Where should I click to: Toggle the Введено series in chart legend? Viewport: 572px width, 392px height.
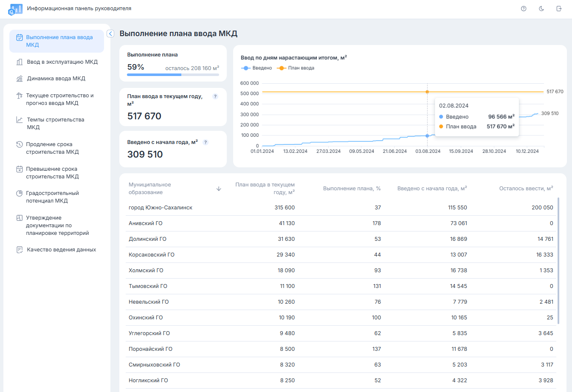(x=256, y=68)
